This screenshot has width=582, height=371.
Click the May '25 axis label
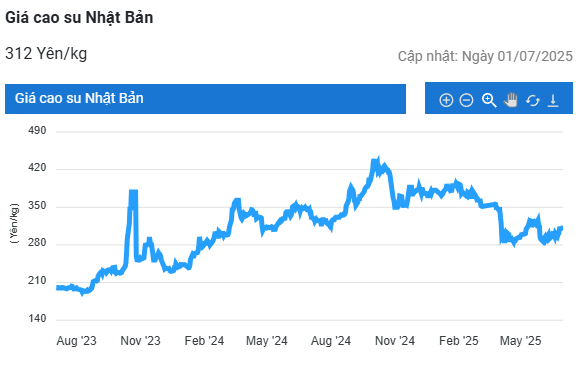point(521,341)
